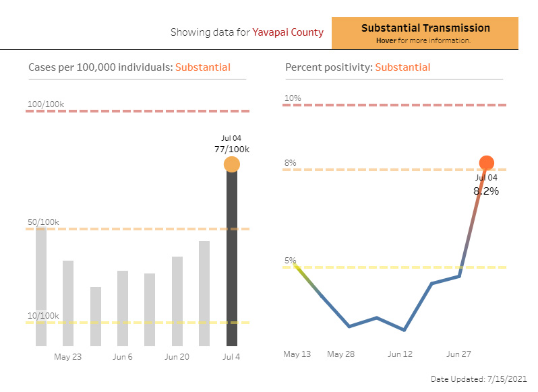This screenshot has width=538, height=392.
Task: Click the 77/100k value label
Action: pos(231,150)
